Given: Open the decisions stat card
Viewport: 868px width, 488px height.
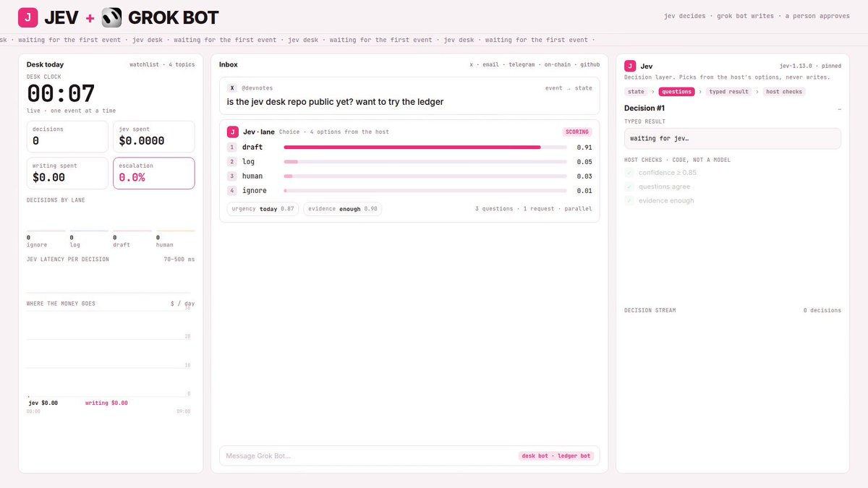Looking at the screenshot, I should [67, 137].
